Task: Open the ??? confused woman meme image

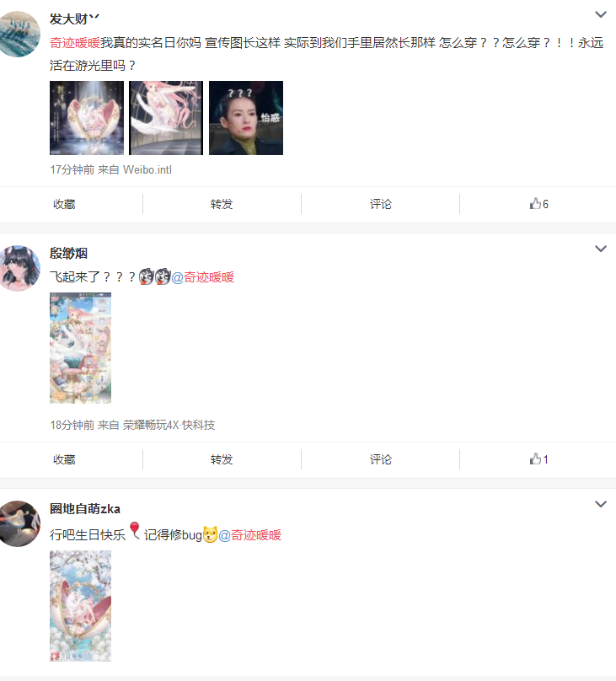Action: pyautogui.click(x=246, y=118)
